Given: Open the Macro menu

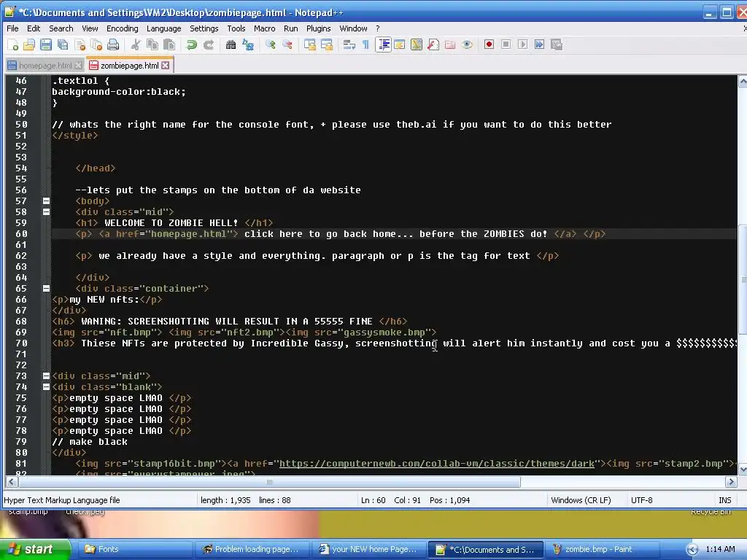Looking at the screenshot, I should point(264,28).
